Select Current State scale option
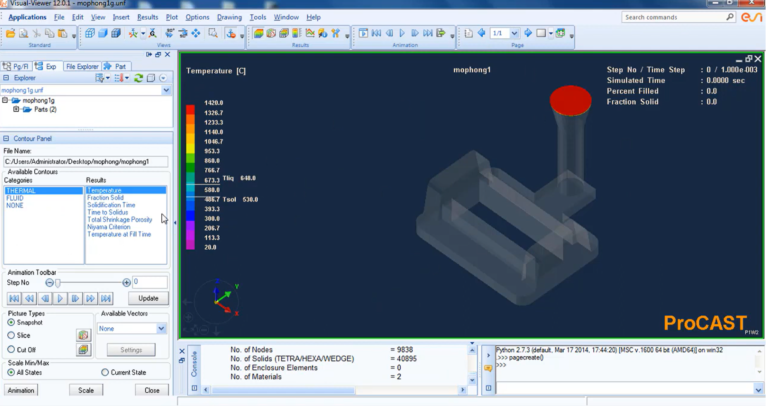Viewport: 768px width, 406px height. (x=105, y=373)
